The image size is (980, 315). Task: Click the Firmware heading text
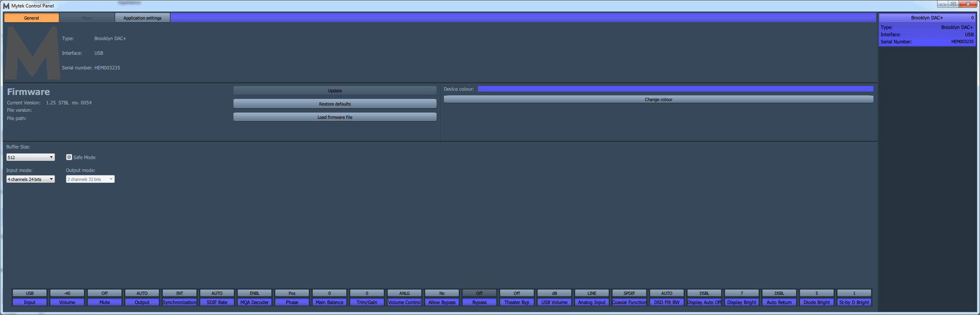pyautogui.click(x=28, y=92)
